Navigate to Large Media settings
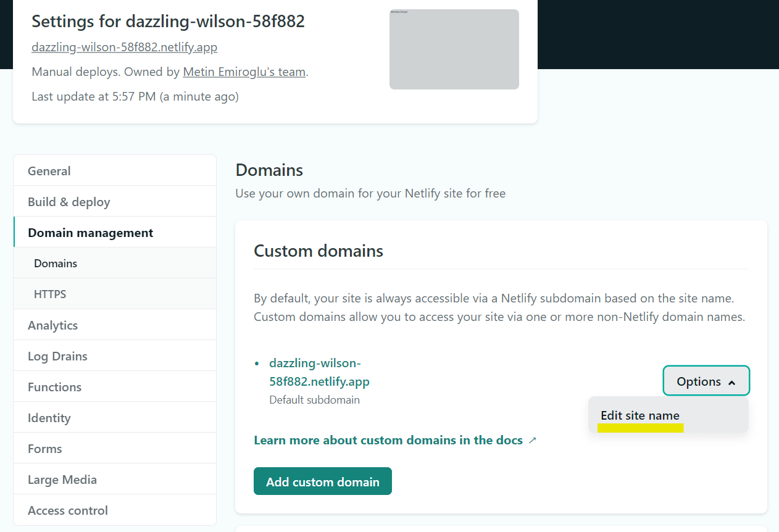 click(x=115, y=479)
